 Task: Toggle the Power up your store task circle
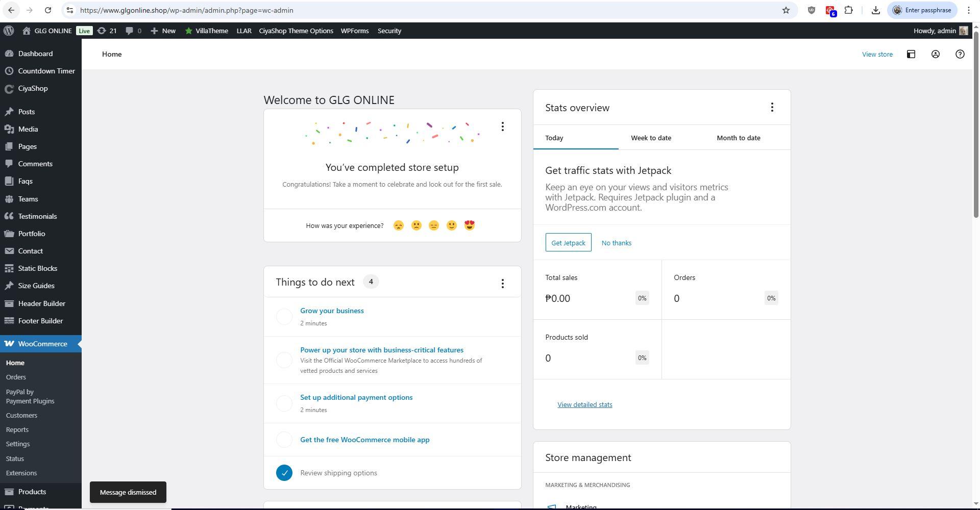pos(284,360)
